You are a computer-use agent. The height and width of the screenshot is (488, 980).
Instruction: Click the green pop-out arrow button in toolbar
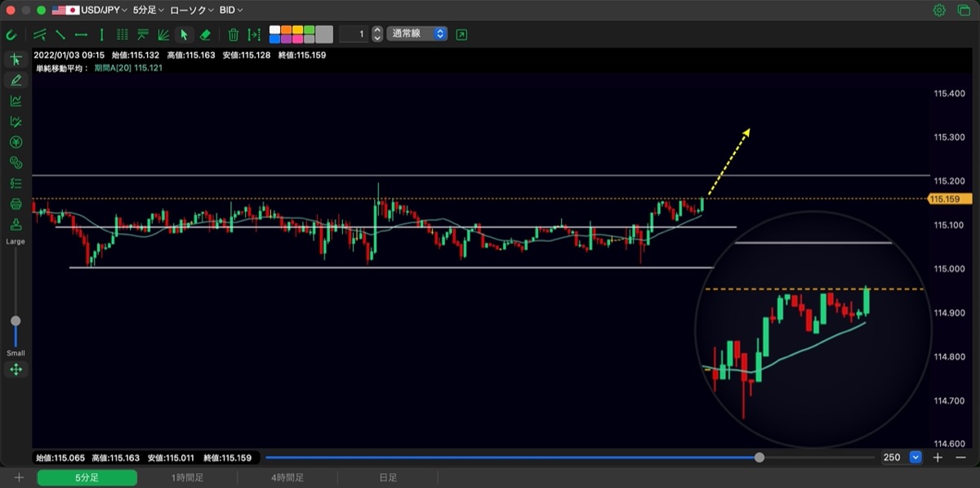pos(462,34)
